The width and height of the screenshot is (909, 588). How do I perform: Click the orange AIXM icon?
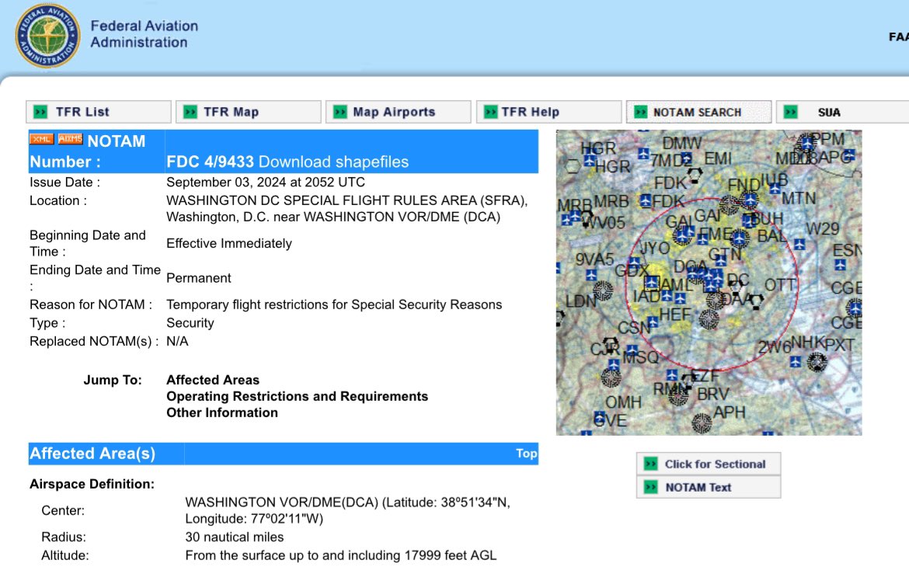tap(68, 140)
